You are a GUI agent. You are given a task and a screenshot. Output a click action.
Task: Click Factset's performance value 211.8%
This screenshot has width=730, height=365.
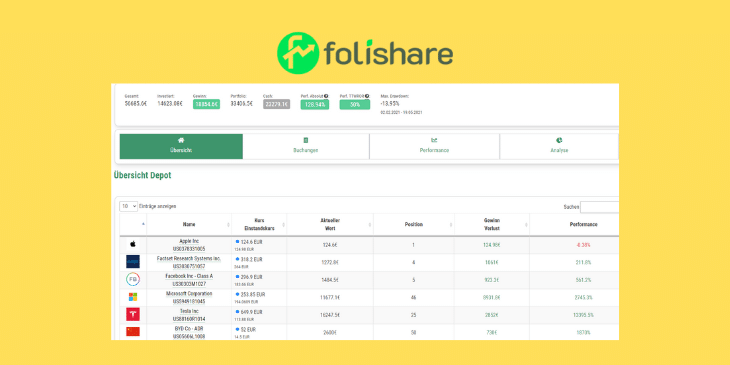click(x=583, y=263)
